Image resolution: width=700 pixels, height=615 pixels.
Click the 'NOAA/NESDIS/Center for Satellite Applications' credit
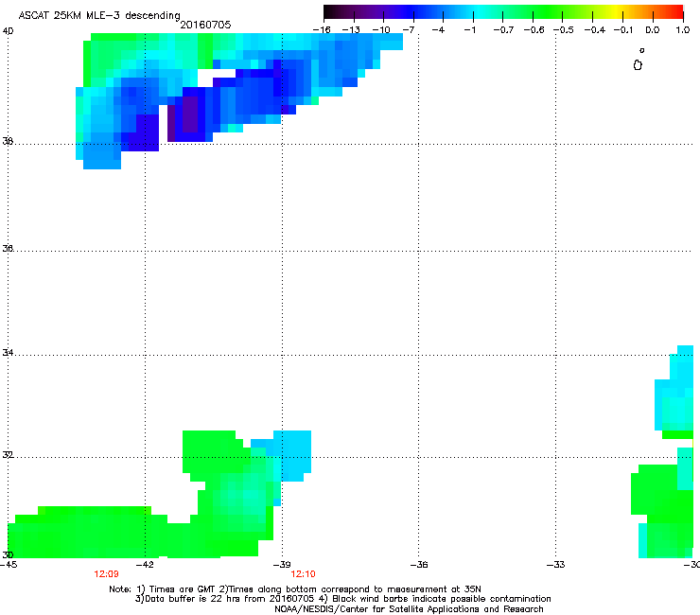pyautogui.click(x=409, y=609)
